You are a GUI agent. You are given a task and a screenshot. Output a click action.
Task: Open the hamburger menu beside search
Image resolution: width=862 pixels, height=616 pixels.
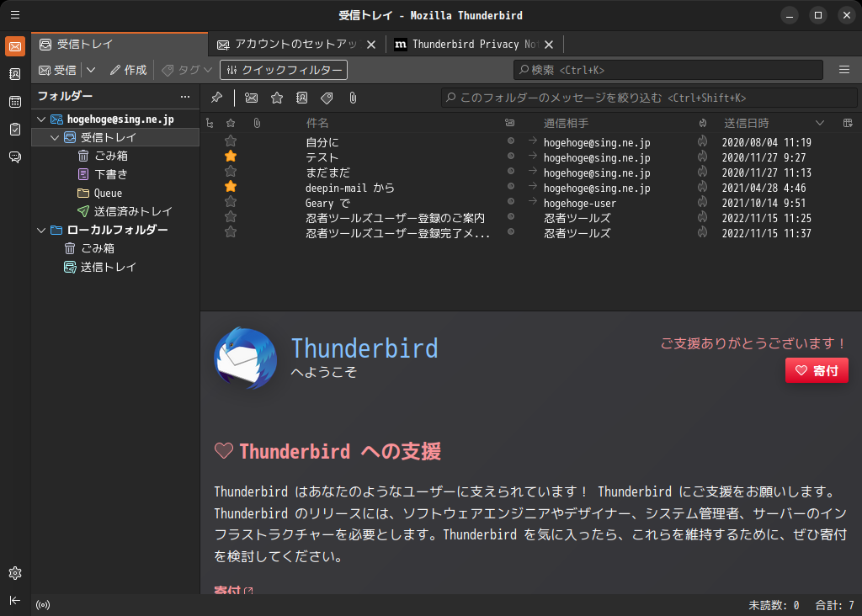844,70
